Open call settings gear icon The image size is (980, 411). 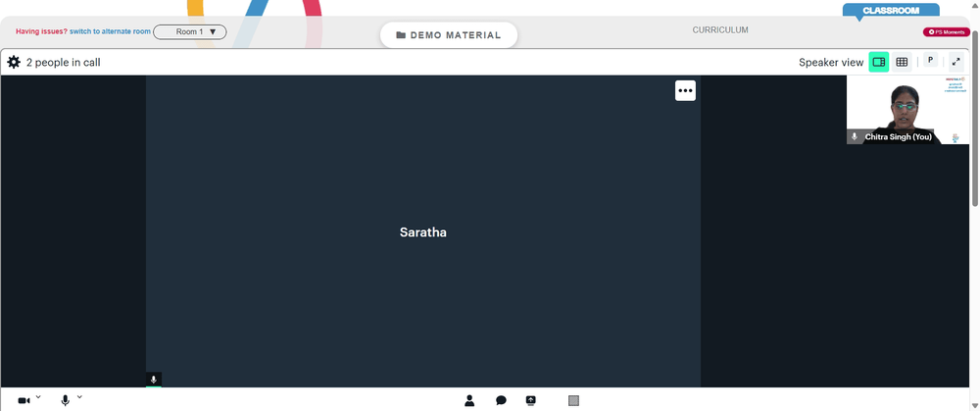click(14, 62)
